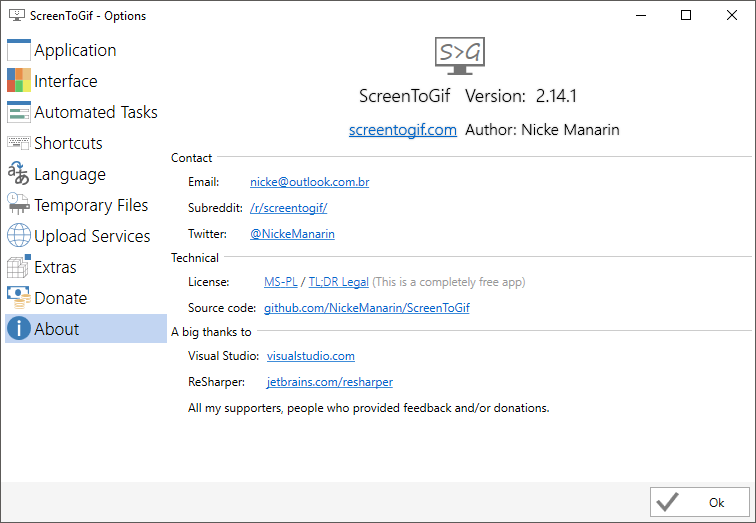Screen dimensions: 756x523
Task: Open the TL;DR Legal link
Action: (338, 282)
